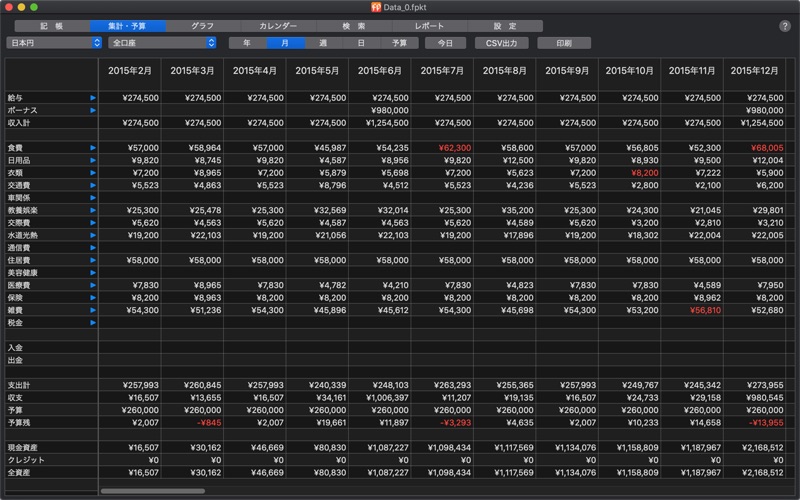The width and height of the screenshot is (800, 500).
Task: Expand the 税金 row arrow
Action: point(93,323)
